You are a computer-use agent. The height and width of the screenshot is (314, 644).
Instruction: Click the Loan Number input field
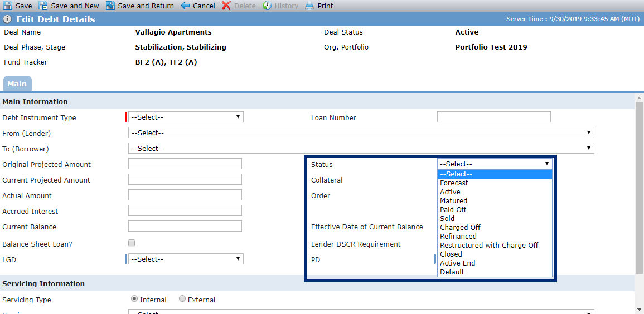pos(493,117)
